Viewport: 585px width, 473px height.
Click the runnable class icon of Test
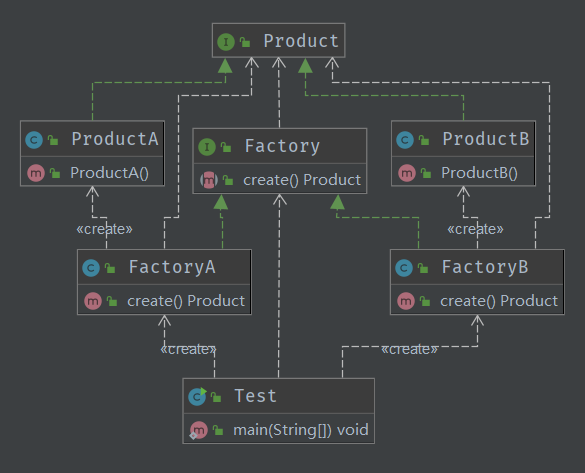[x=197, y=397]
